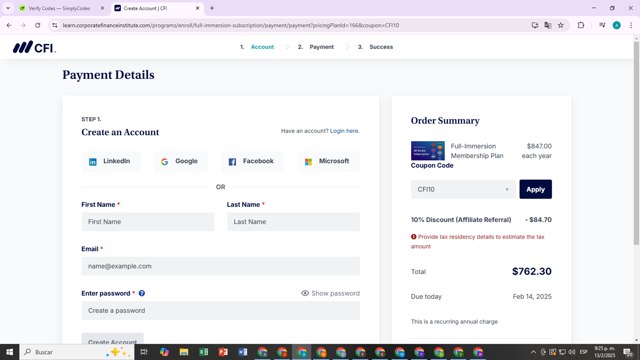Click the Buscar taskbar search box

[77, 352]
